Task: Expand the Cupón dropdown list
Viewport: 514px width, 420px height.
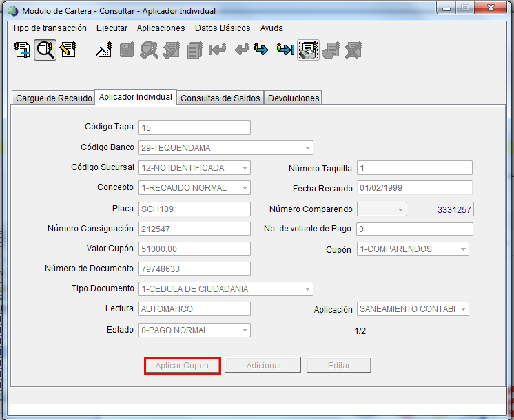Action: point(462,249)
